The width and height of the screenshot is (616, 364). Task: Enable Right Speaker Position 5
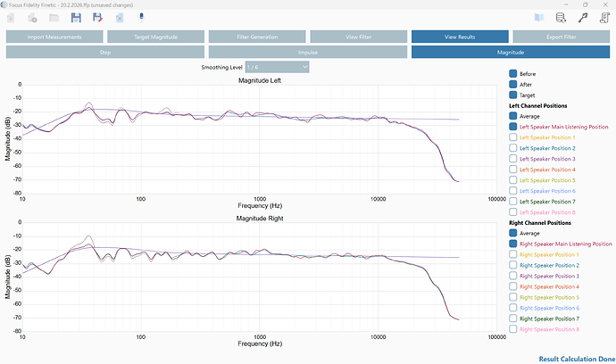pyautogui.click(x=513, y=297)
